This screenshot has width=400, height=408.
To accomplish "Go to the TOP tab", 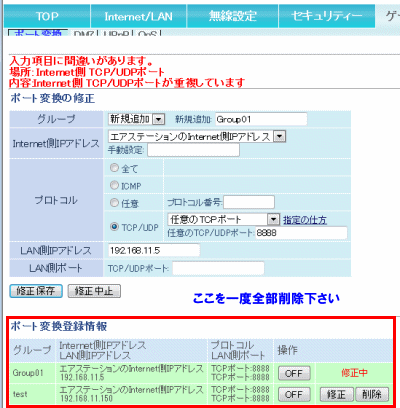I will 47,16.
